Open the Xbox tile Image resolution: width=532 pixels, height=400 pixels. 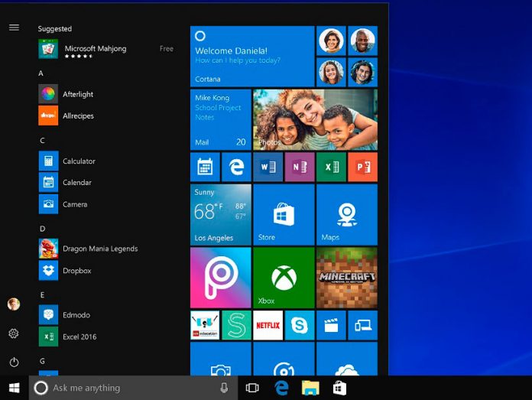284,278
